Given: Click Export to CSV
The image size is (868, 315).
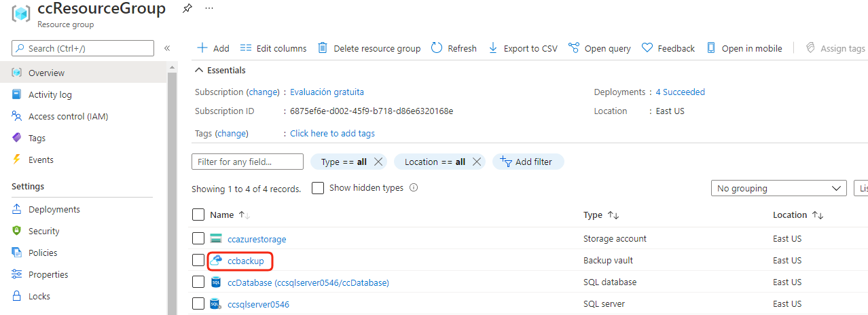Looking at the screenshot, I should (x=522, y=48).
